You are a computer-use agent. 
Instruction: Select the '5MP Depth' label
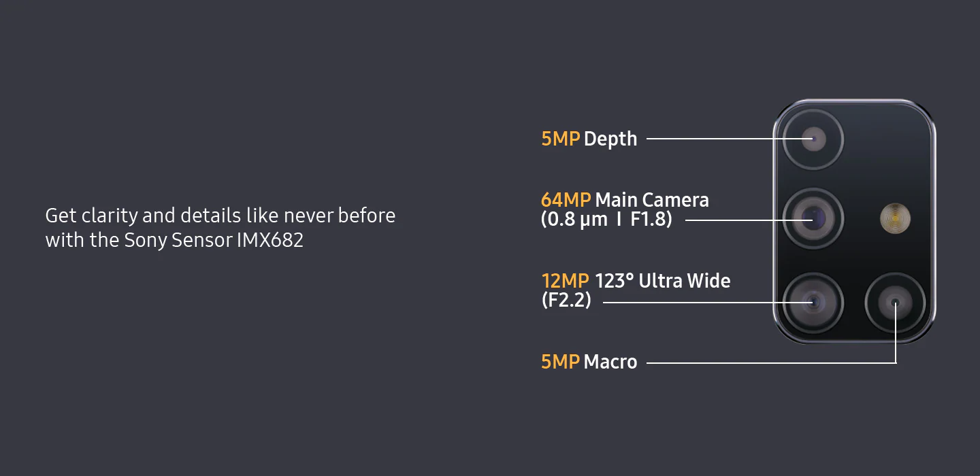(589, 139)
